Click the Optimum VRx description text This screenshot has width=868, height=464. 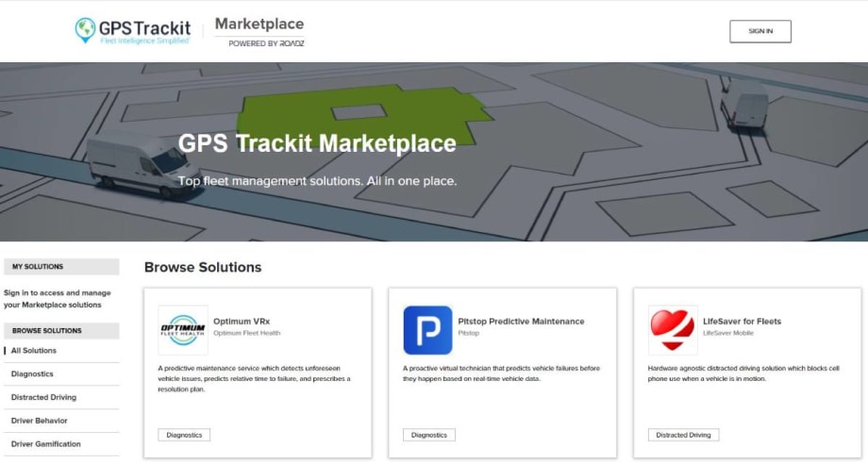pos(254,379)
